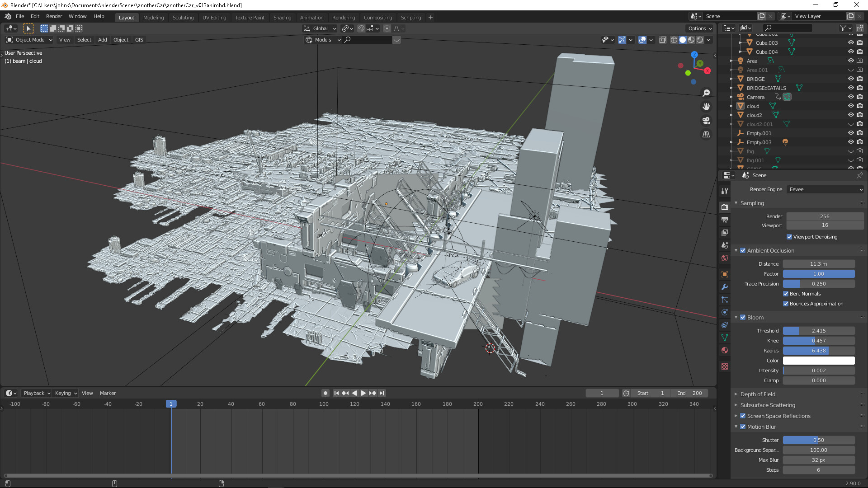Switch to the Shading workspace tab
The height and width of the screenshot is (488, 868).
(282, 18)
